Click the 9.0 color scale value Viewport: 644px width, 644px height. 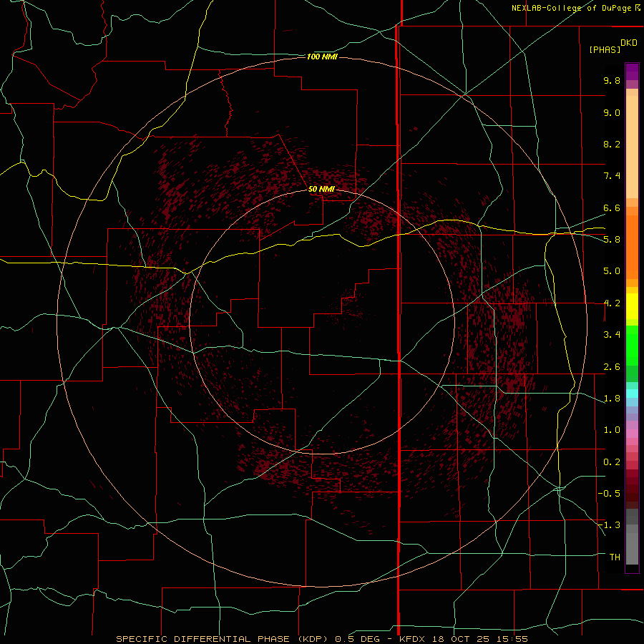[x=612, y=112]
